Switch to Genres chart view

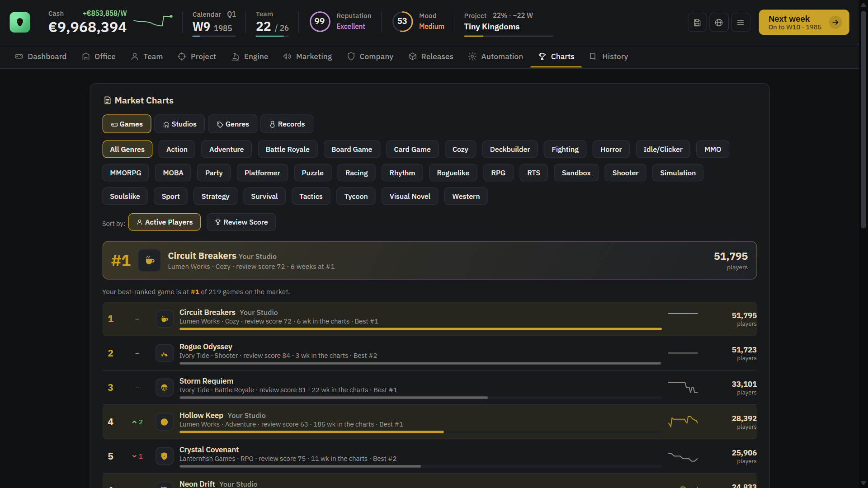[x=233, y=124]
